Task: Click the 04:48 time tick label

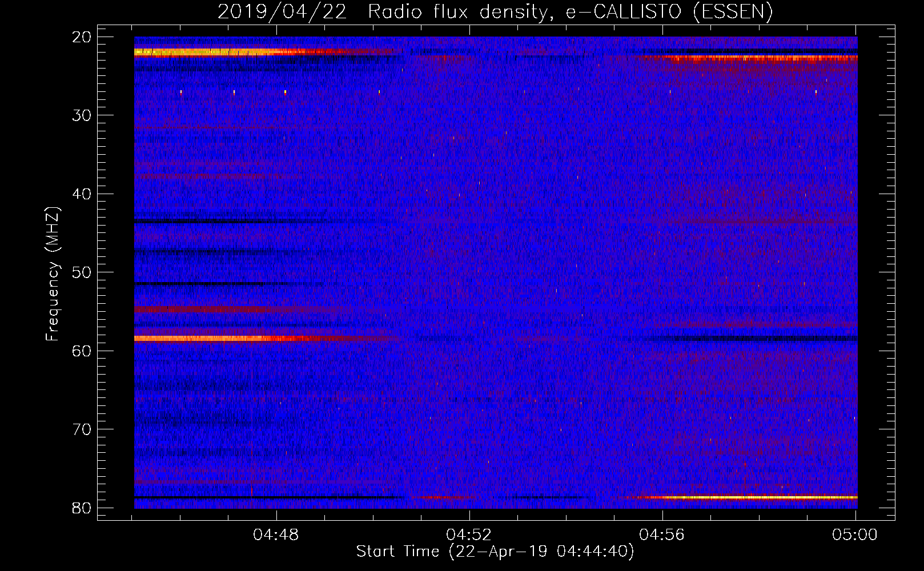Action: (x=276, y=535)
